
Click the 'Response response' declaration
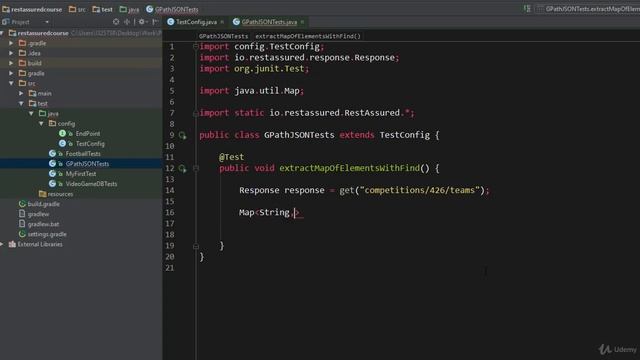click(282, 190)
